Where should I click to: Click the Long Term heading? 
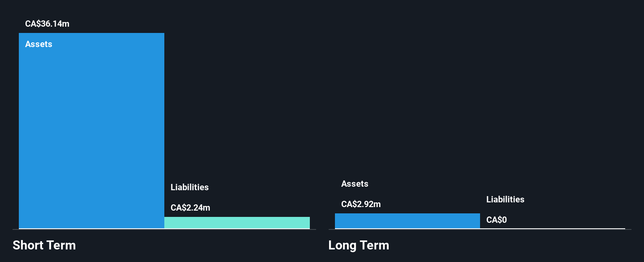coord(359,246)
